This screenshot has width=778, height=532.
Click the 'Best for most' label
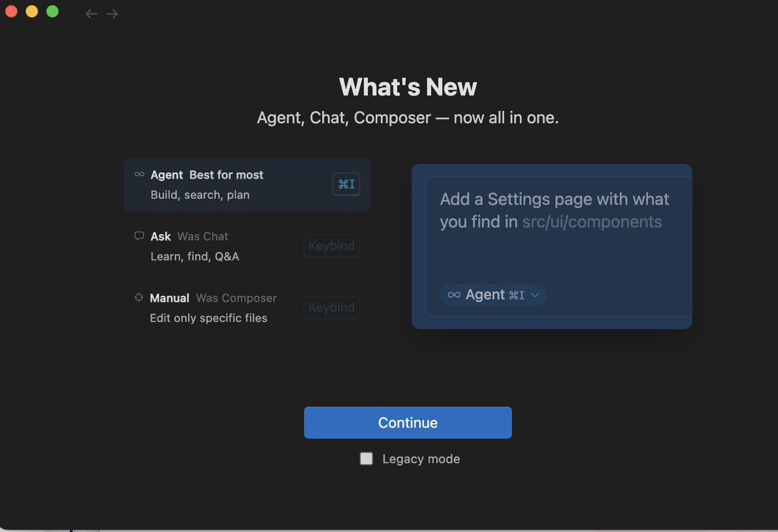(x=226, y=175)
